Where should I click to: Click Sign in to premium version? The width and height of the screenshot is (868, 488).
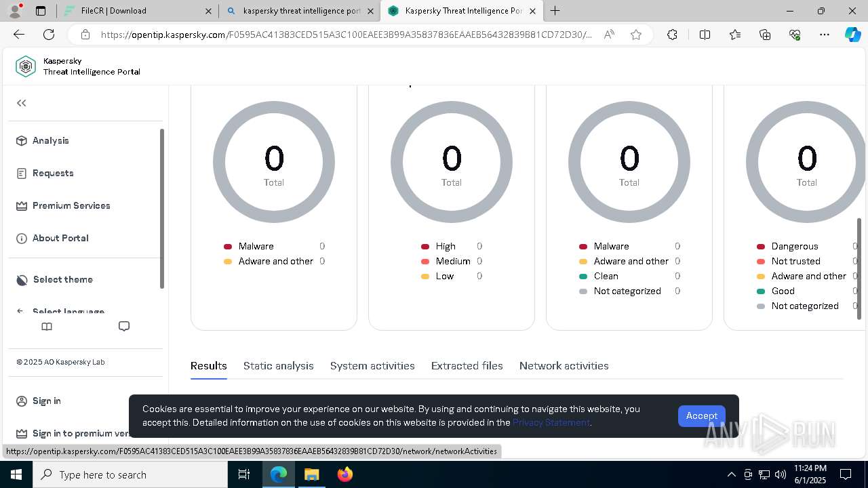click(73, 433)
